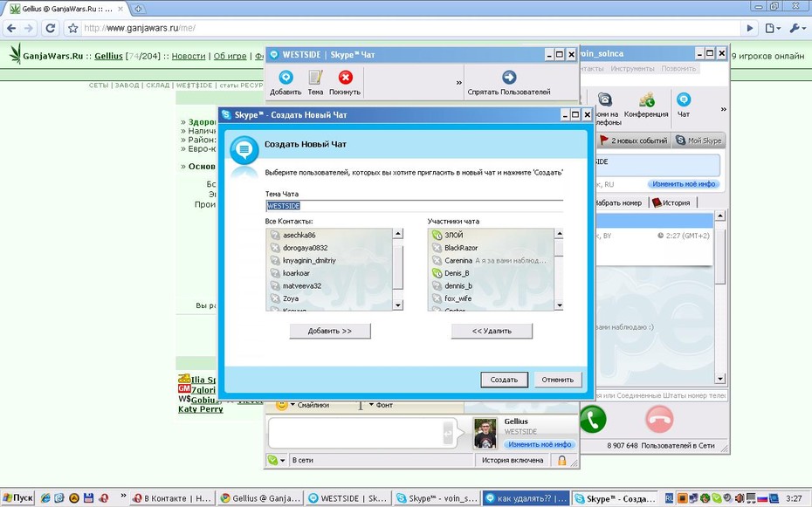Viewport: 812px width, 507px height.
Task: Click Изменить моё инфо in main Skype window
Action: pyautogui.click(x=684, y=183)
